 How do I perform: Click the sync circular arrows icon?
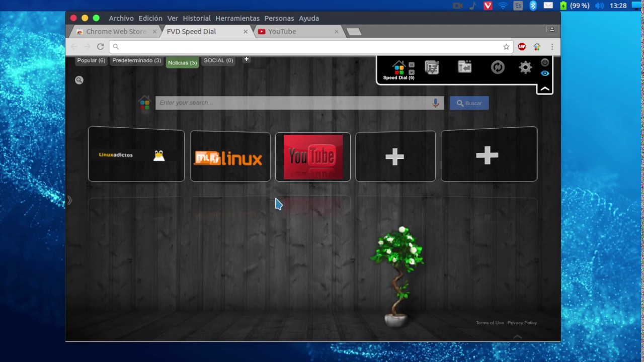pos(498,67)
